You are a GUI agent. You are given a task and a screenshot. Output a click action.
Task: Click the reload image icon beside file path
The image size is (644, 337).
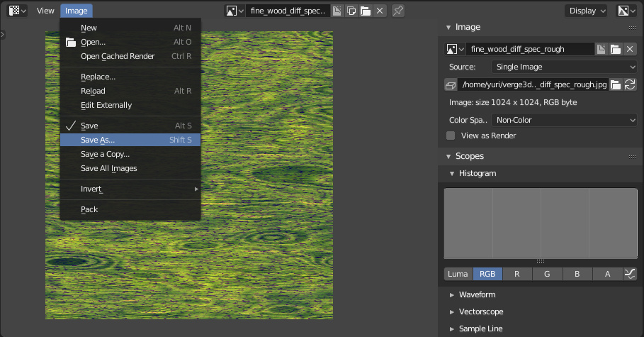(630, 85)
